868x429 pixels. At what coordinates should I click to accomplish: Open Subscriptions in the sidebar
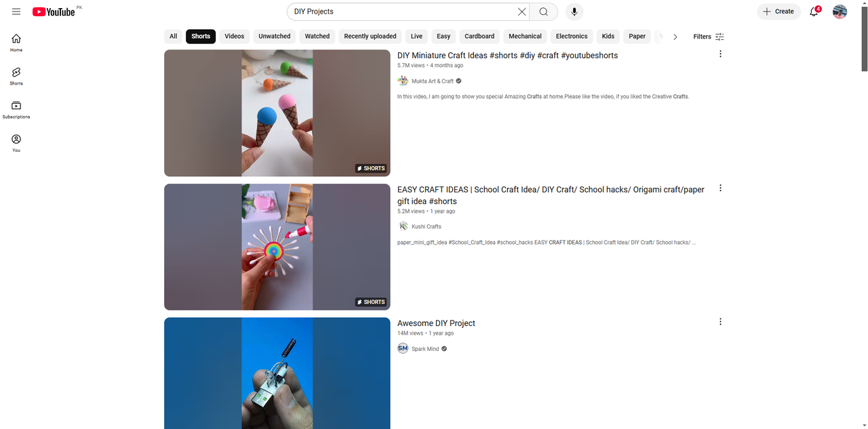pos(16,110)
